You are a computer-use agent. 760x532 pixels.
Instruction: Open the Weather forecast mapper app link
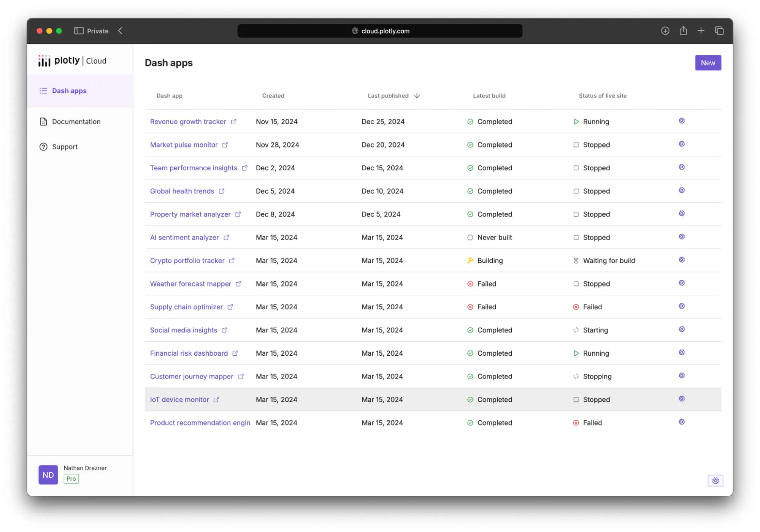[x=190, y=284]
